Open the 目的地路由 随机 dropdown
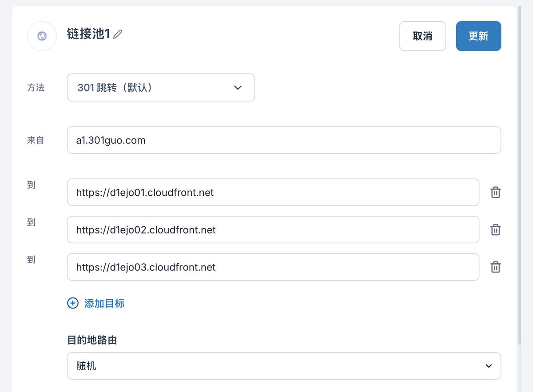The width and height of the screenshot is (533, 392). 284,366
